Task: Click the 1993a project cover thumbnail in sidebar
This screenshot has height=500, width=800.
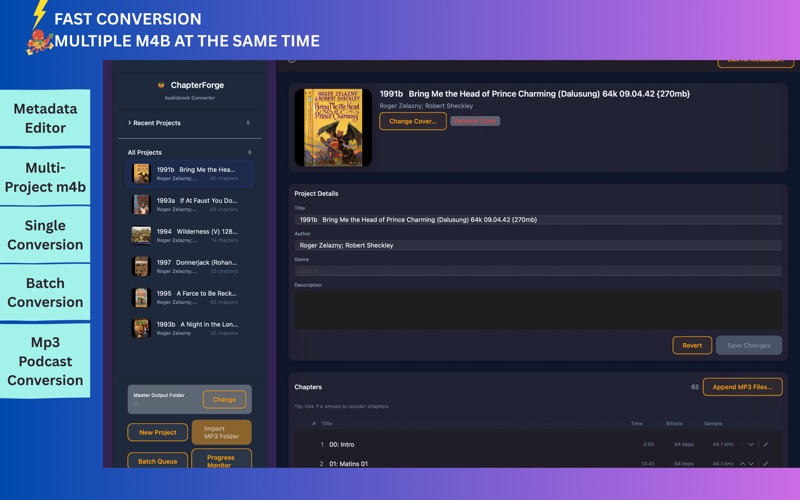Action: point(141,205)
